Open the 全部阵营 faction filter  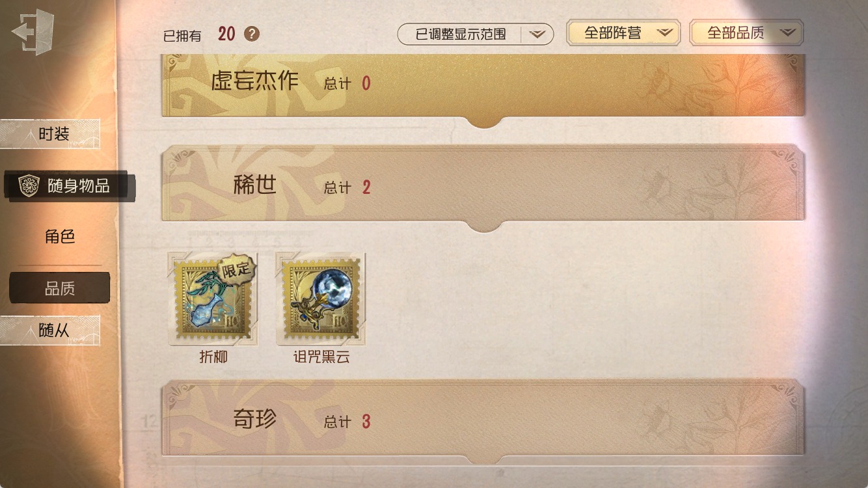click(x=623, y=33)
